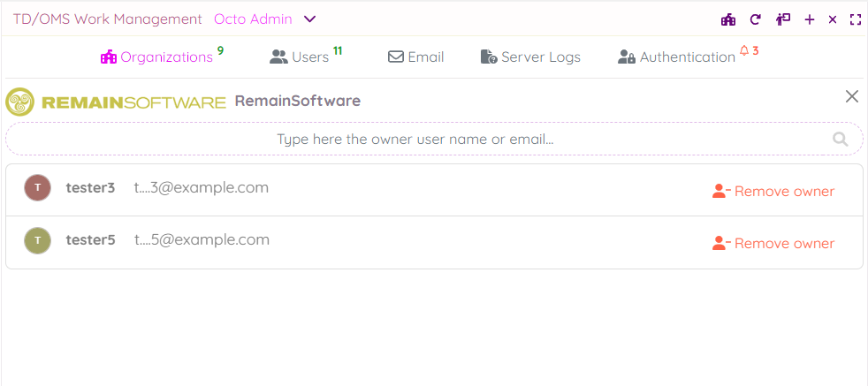The width and height of the screenshot is (868, 386).
Task: Click the Remain Software logo
Action: click(x=116, y=102)
